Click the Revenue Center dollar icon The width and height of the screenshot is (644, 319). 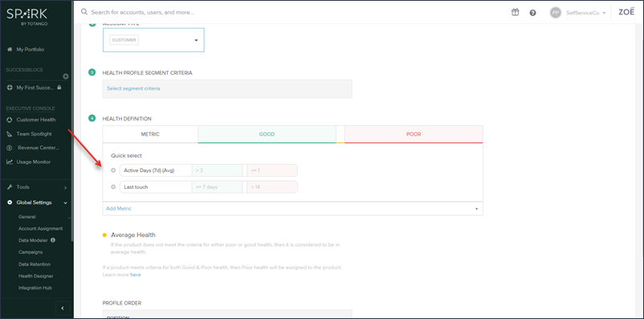[10, 148]
